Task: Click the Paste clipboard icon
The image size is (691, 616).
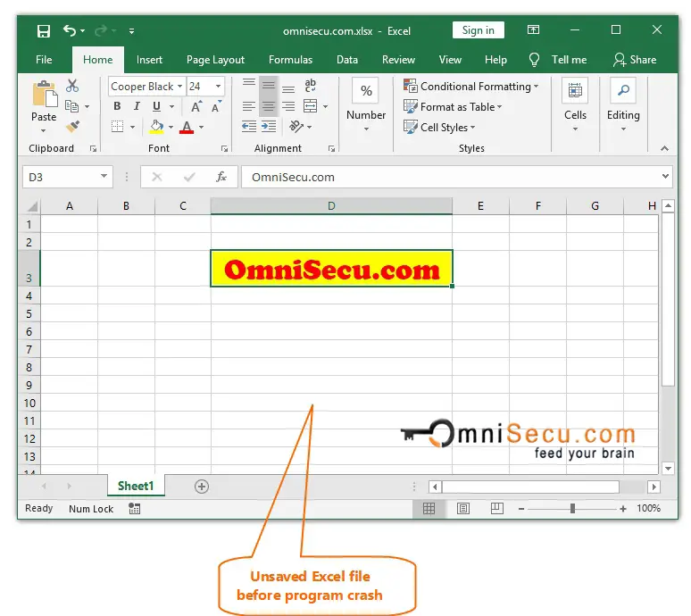Action: pyautogui.click(x=44, y=94)
